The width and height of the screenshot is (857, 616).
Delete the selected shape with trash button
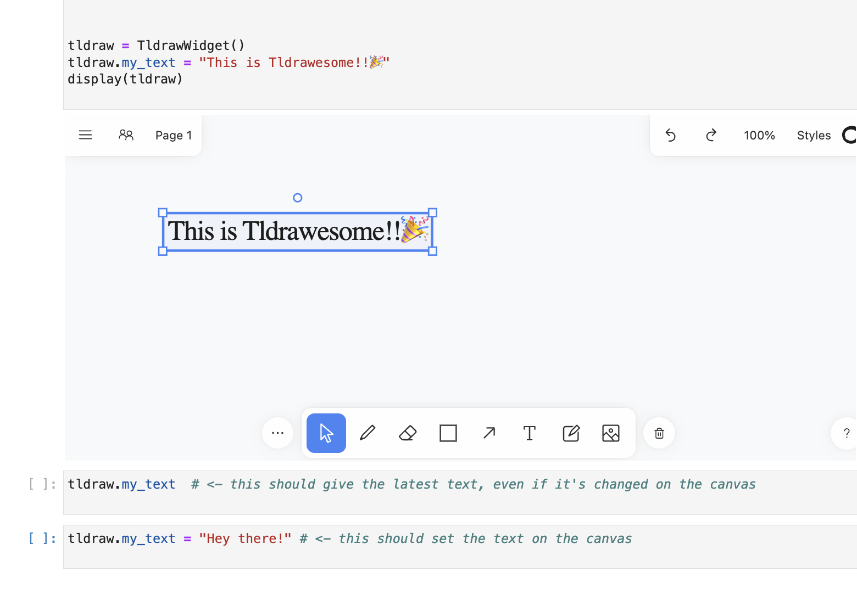[x=659, y=433]
